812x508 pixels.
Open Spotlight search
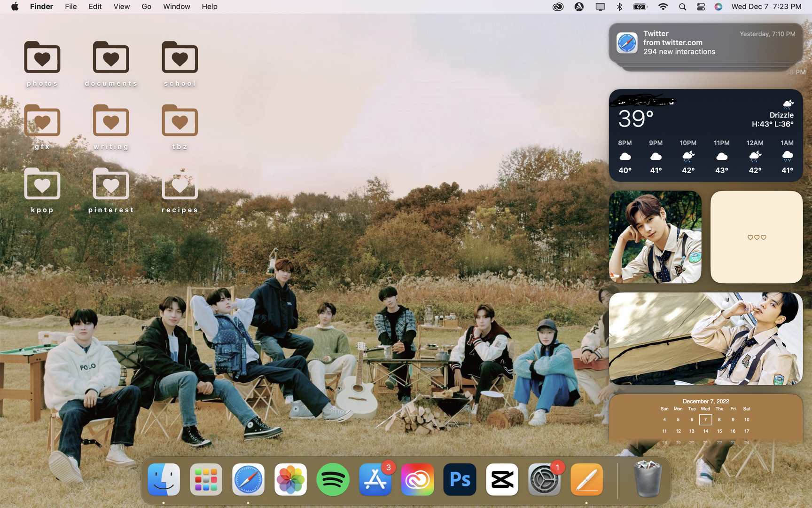tap(683, 7)
